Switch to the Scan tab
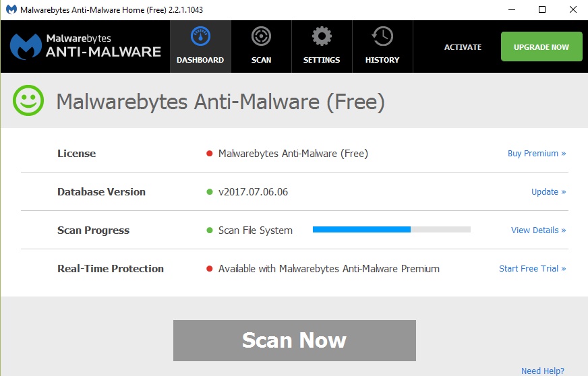The height and width of the screenshot is (376, 588). (261, 46)
